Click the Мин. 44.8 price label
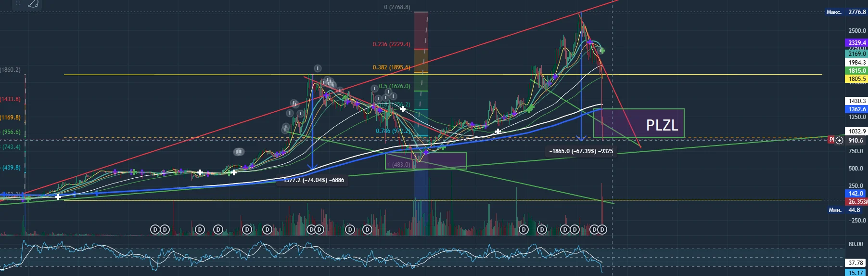Screen dimensions: 868x276 click(x=846, y=210)
